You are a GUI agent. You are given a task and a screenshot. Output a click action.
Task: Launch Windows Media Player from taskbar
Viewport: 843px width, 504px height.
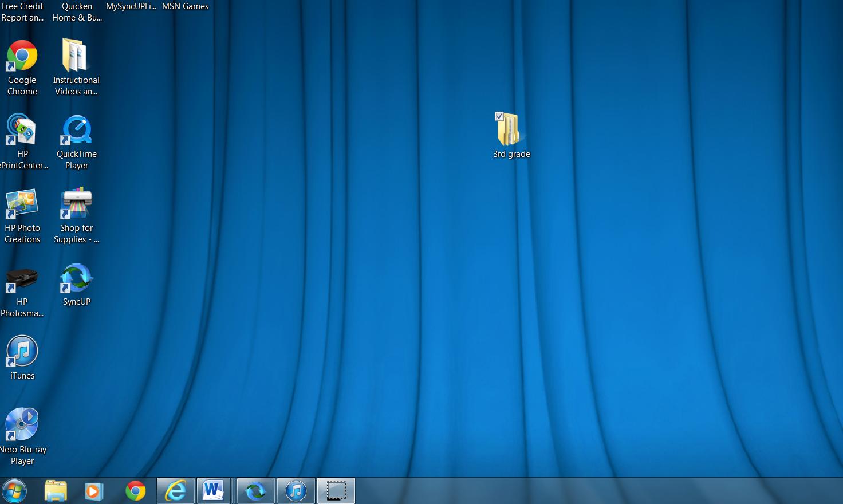tap(94, 491)
